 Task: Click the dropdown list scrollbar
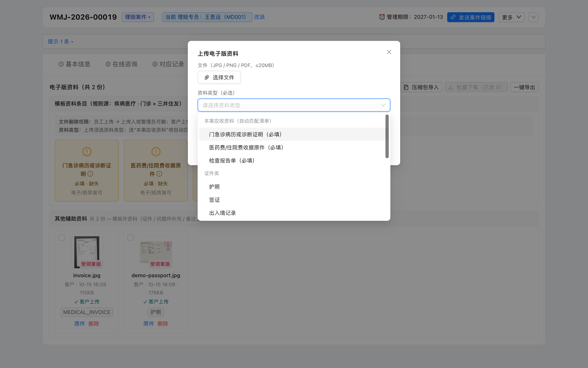click(387, 136)
